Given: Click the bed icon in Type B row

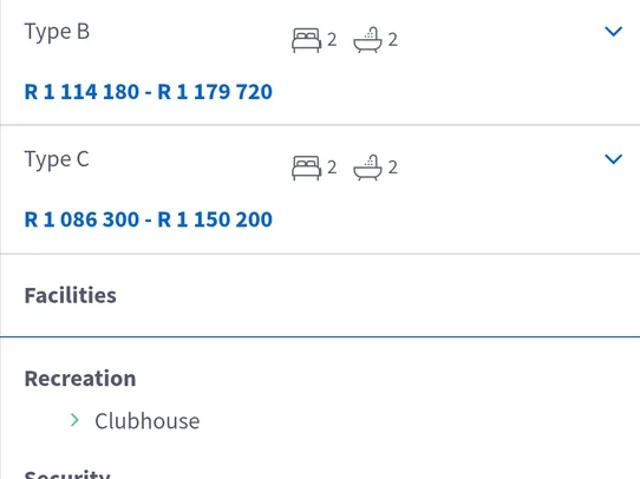Looking at the screenshot, I should pyautogui.click(x=306, y=40).
